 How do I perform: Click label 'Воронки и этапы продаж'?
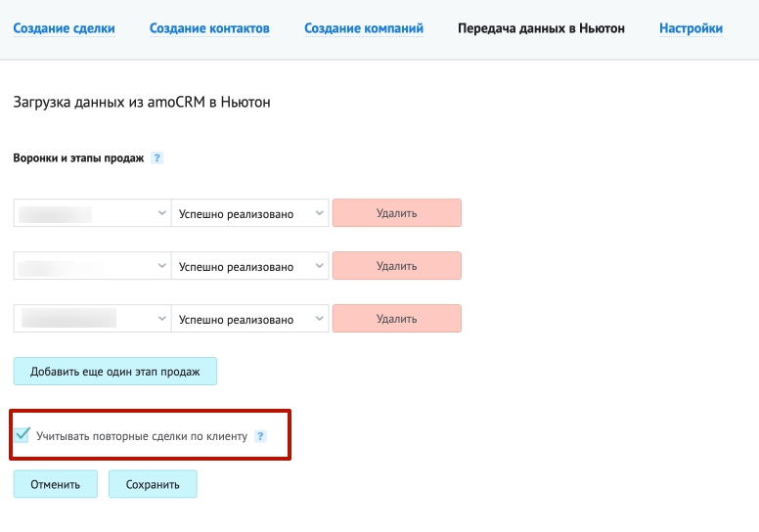(x=78, y=158)
